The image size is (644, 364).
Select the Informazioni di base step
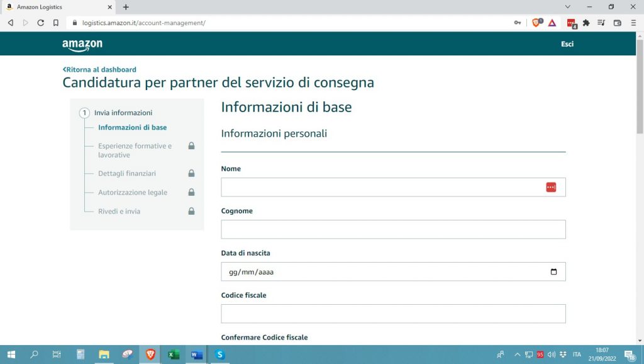(131, 127)
